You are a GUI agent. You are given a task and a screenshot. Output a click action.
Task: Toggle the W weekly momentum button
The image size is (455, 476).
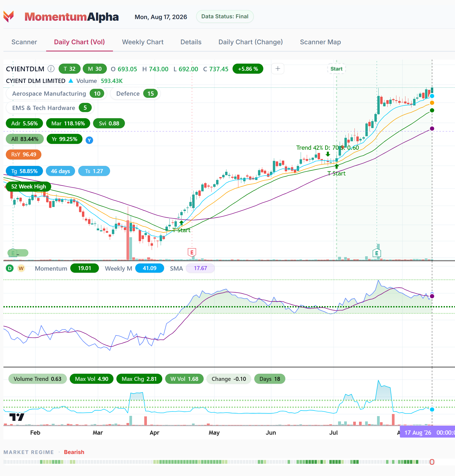[x=21, y=268]
